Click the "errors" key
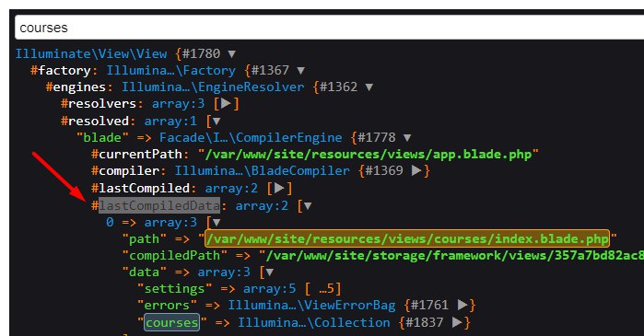Screen dimensions: 644x336 [167, 306]
